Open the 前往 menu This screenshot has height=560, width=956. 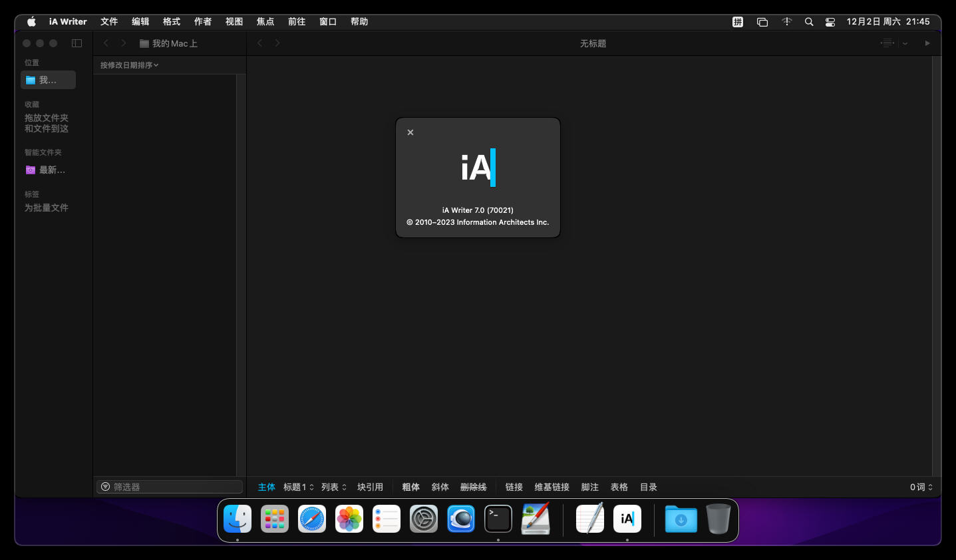click(x=297, y=21)
